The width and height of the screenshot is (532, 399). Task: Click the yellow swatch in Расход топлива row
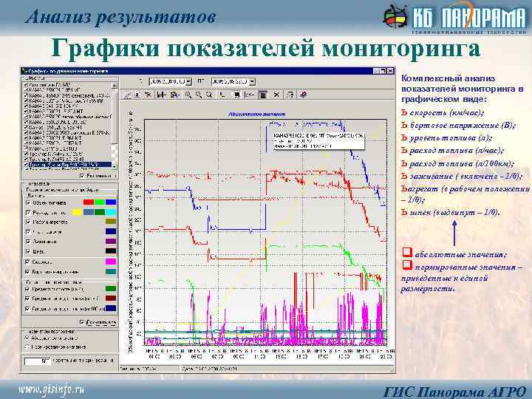pyautogui.click(x=77, y=212)
